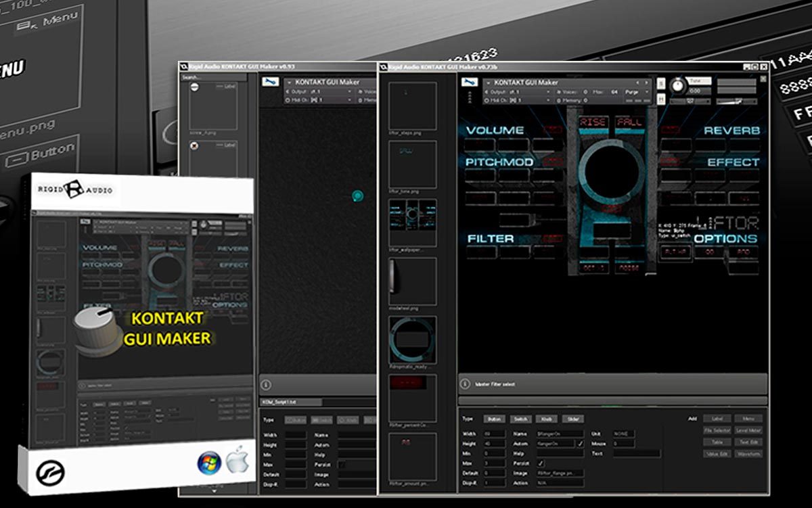Set Type to Button in v0.73b
This screenshot has width=812, height=508.
pos(494,419)
